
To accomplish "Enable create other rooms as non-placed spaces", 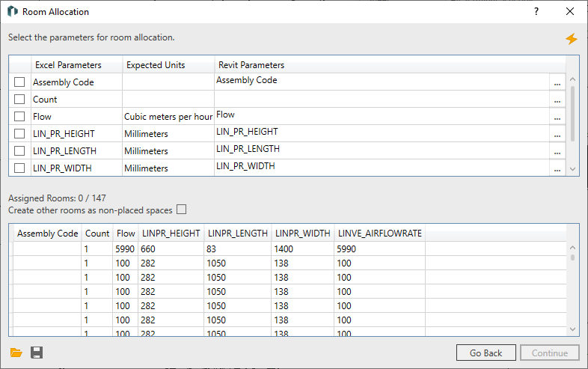I will point(182,210).
